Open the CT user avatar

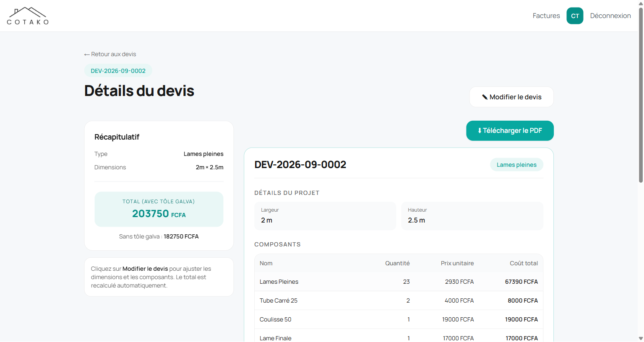(575, 16)
